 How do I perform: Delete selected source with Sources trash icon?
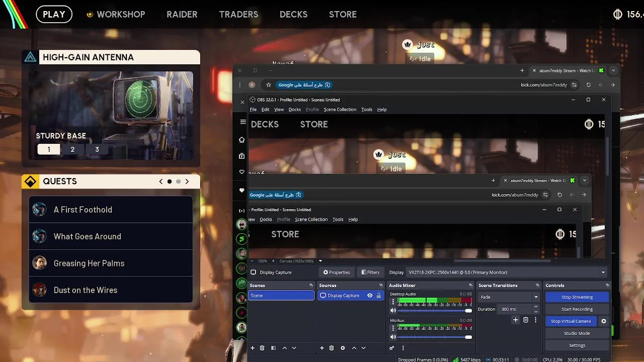332,348
